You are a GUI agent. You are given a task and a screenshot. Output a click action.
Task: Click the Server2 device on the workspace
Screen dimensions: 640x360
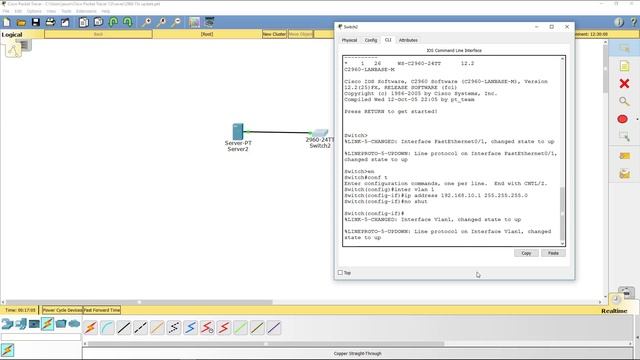[238, 132]
